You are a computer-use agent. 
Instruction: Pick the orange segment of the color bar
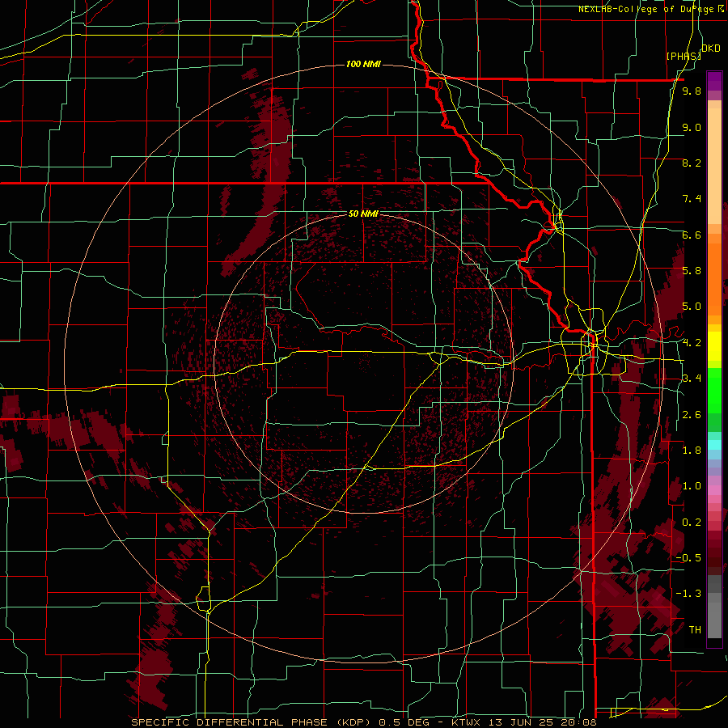coord(714,279)
